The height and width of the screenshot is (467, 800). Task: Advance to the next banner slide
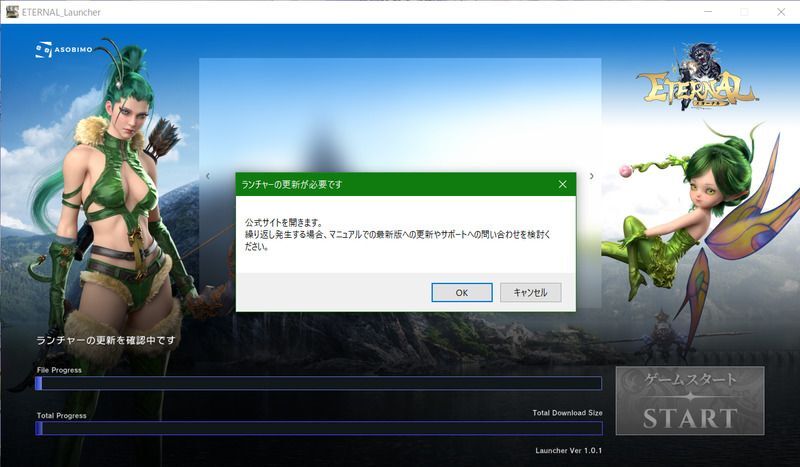click(591, 176)
